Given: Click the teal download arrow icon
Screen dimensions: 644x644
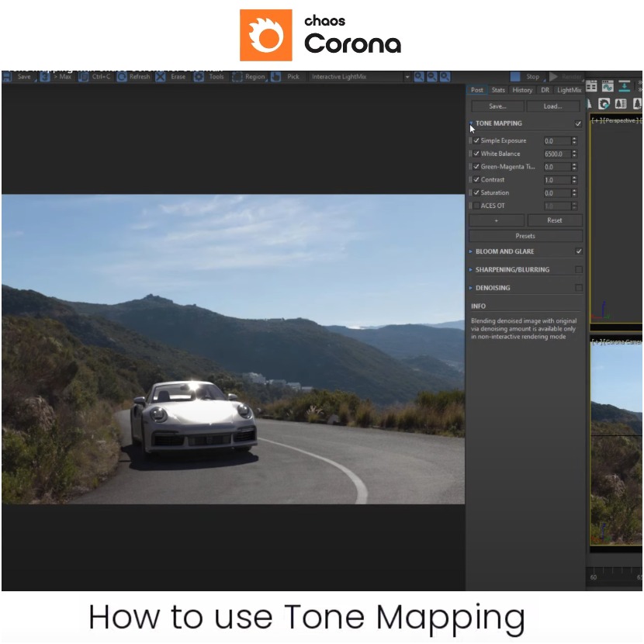Looking at the screenshot, I should pos(624,86).
